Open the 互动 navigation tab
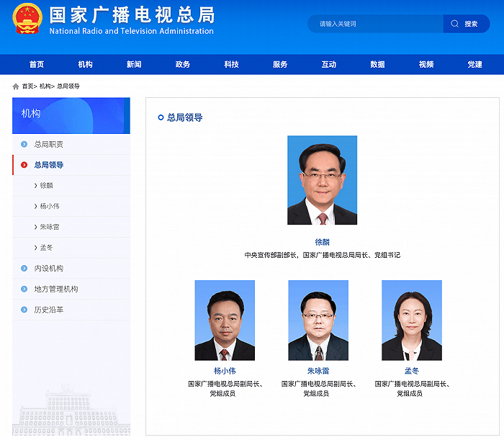 click(329, 65)
